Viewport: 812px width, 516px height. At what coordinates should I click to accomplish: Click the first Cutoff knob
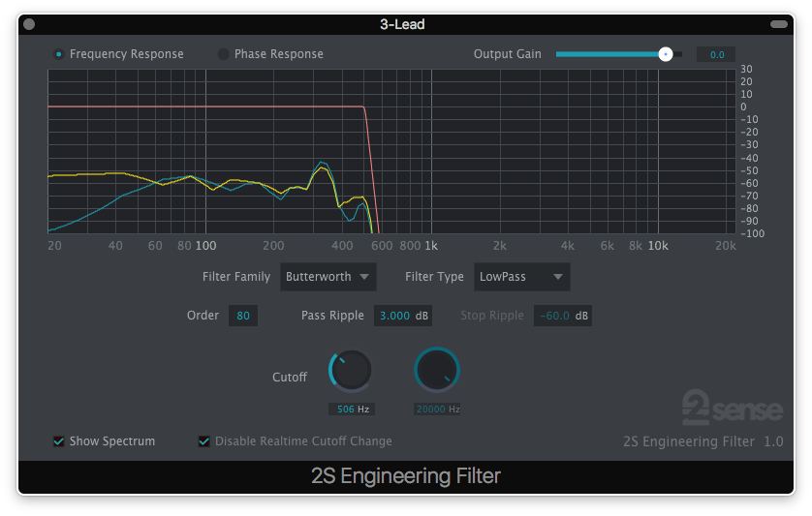(351, 371)
